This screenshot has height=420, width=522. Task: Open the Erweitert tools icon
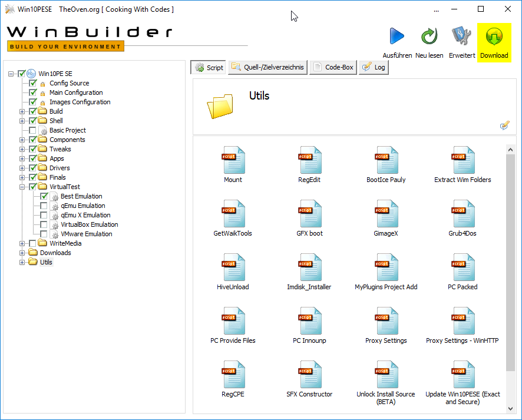click(461, 37)
